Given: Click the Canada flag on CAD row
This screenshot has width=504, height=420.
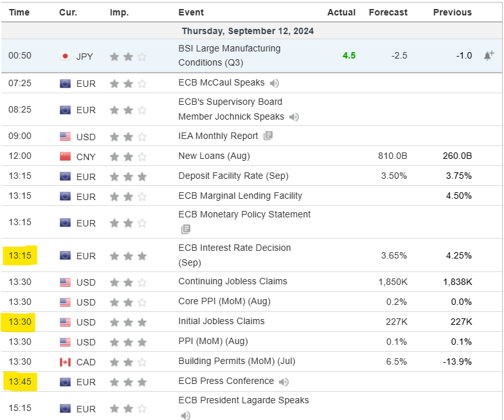Looking at the screenshot, I should point(65,361).
